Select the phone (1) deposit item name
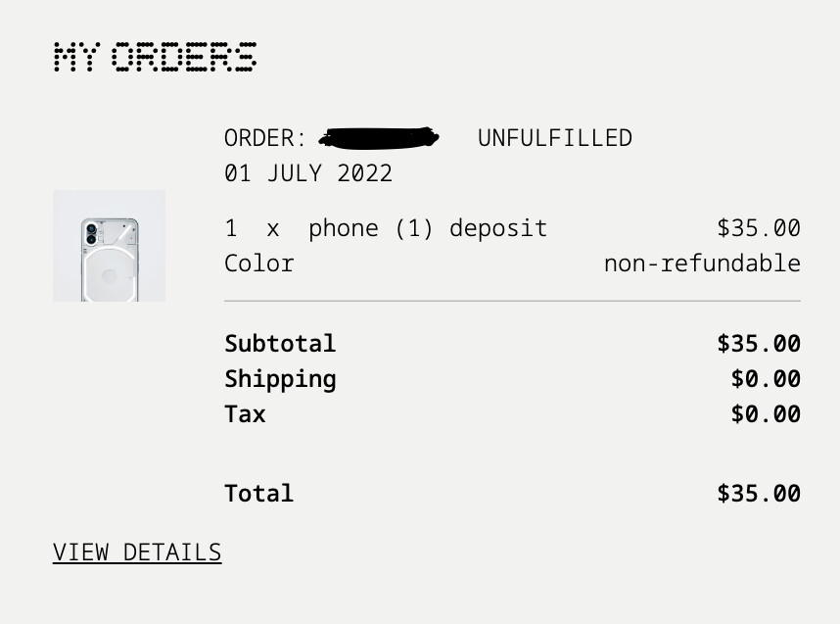Viewport: 840px width, 624px height. [427, 228]
